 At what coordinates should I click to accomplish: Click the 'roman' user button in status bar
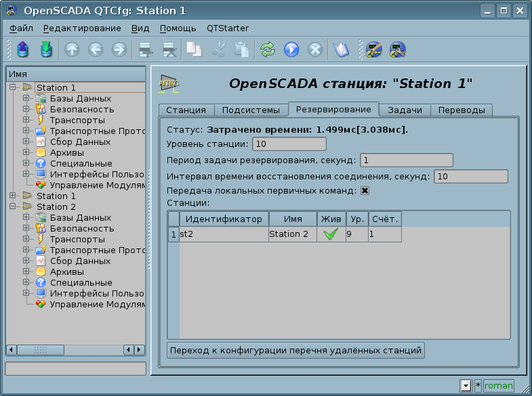498,385
